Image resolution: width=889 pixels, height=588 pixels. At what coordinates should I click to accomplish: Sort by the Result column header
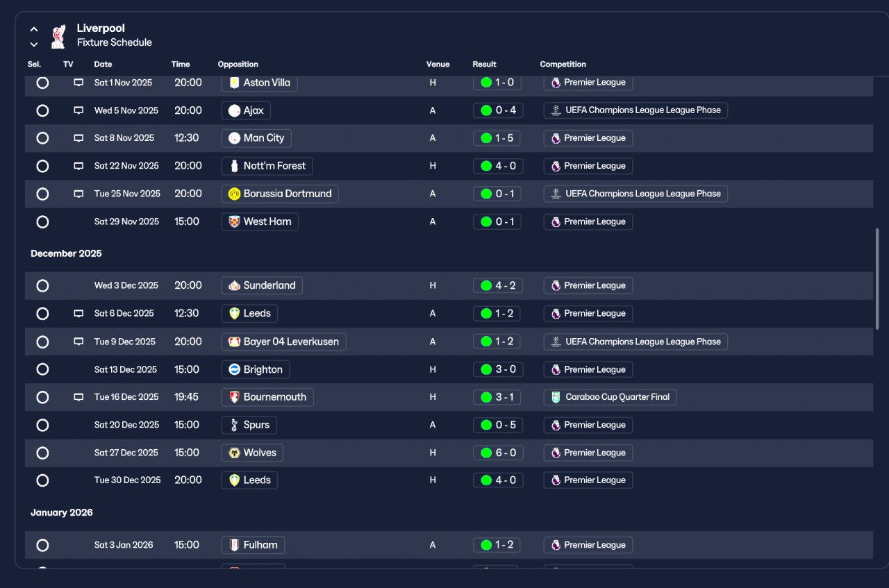coord(484,64)
